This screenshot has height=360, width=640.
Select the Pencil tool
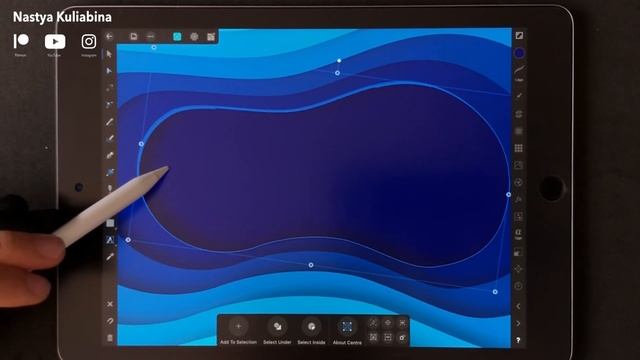(x=109, y=122)
